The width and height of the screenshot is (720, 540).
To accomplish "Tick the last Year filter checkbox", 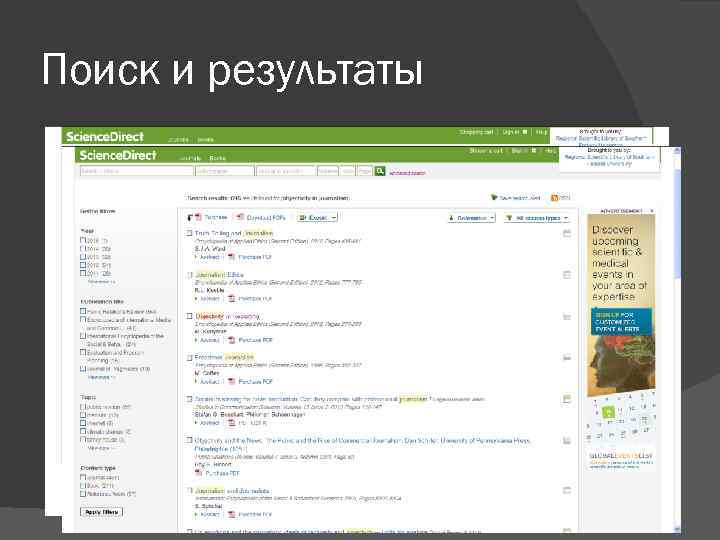I will (x=83, y=273).
